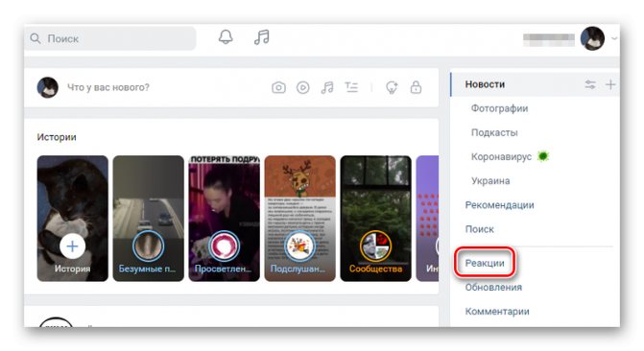Viewport: 644px width, 351px height.
Task: Open Рекомендации in the sidebar
Action: 499,205
